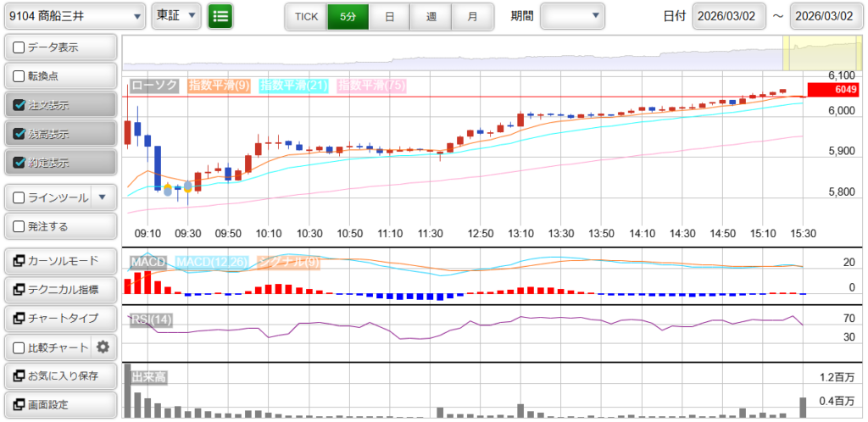Open カーソルモード popup window icon
This screenshot has height=422, width=868.
[19, 261]
